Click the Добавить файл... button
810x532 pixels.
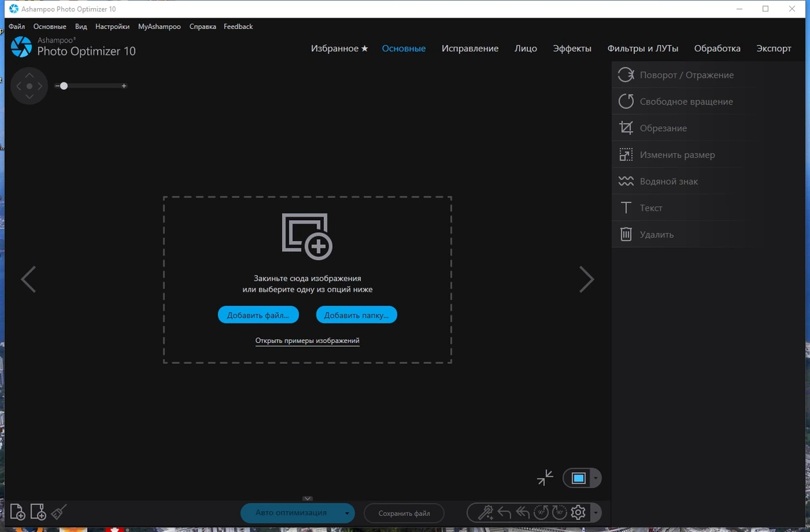point(259,315)
